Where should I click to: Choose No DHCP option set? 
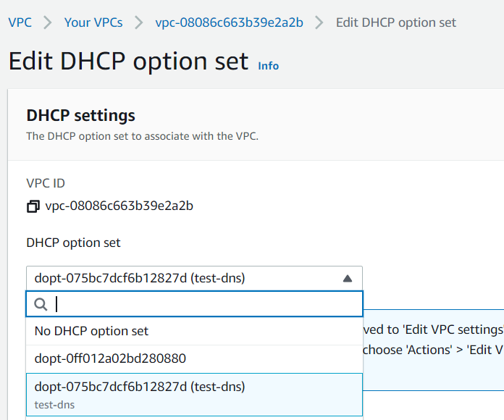pyautogui.click(x=92, y=331)
